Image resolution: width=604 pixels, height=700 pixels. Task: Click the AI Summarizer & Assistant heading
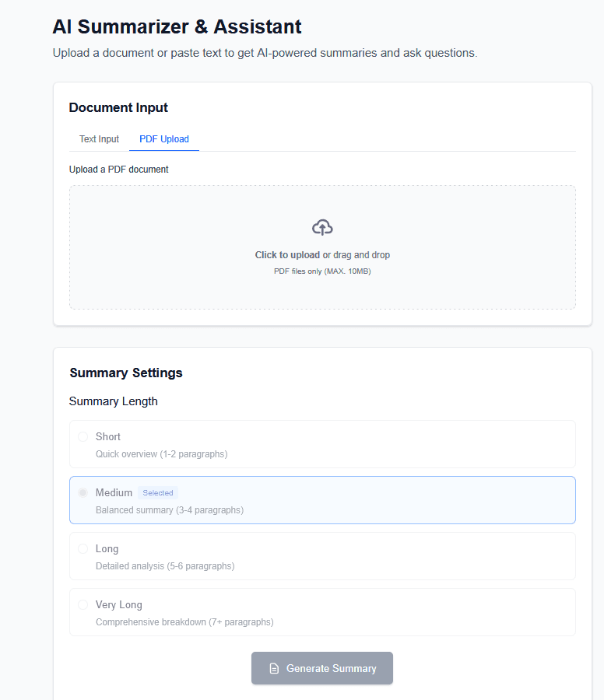point(177,26)
